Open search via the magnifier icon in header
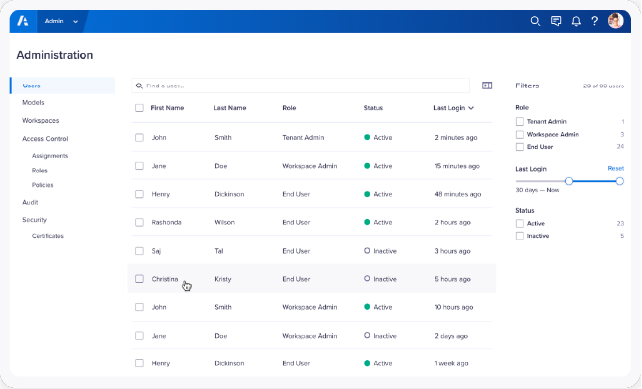Screen dimensions: 642x389 [535, 21]
